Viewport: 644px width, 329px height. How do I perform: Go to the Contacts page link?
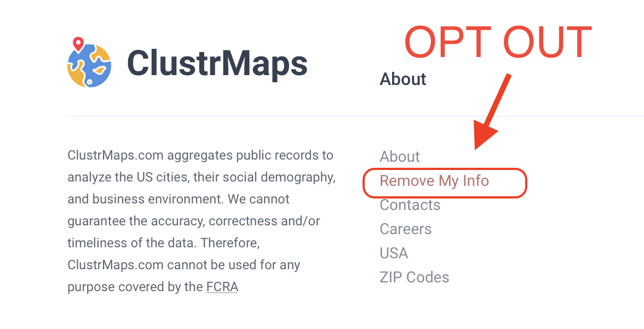click(410, 205)
